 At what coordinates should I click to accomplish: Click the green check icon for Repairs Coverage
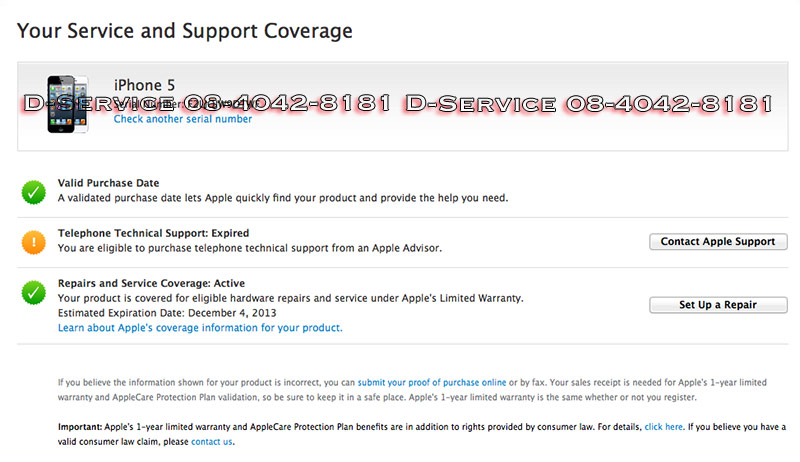coord(34,293)
